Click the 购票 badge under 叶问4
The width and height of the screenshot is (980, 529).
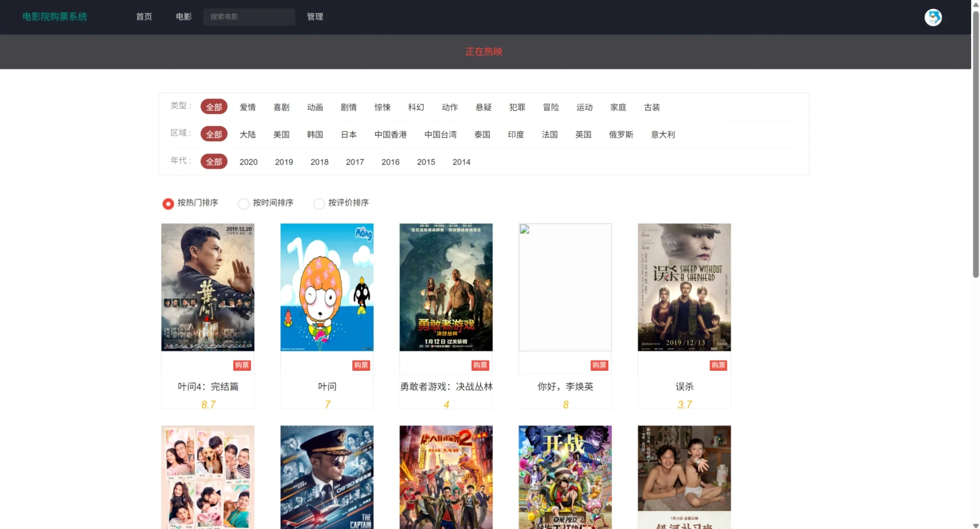tap(242, 365)
